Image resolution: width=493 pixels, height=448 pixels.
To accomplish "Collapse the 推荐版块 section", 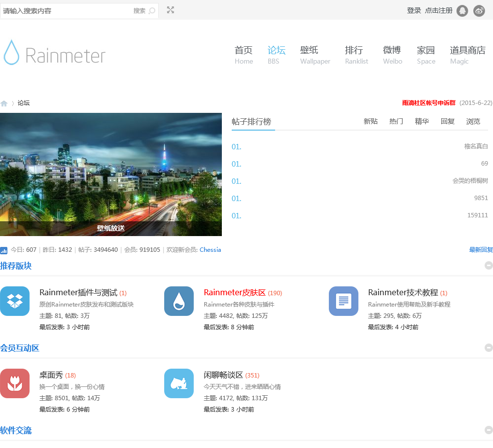I will (x=489, y=266).
